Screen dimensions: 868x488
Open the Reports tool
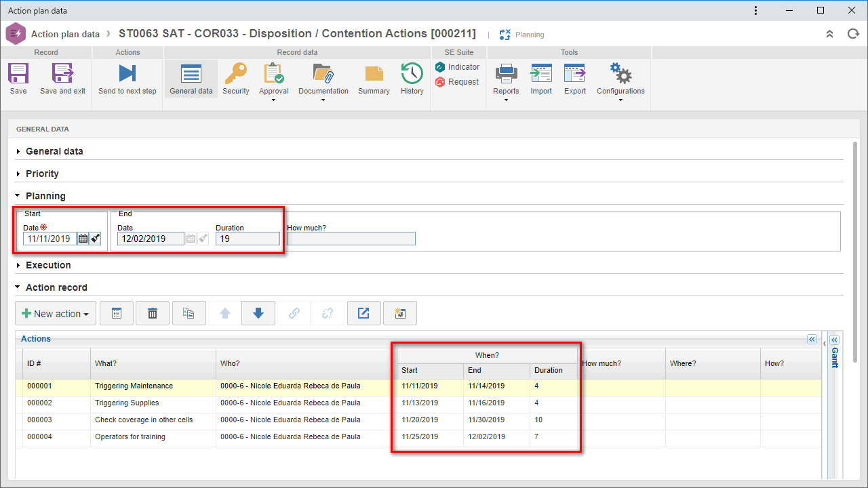pyautogui.click(x=506, y=79)
